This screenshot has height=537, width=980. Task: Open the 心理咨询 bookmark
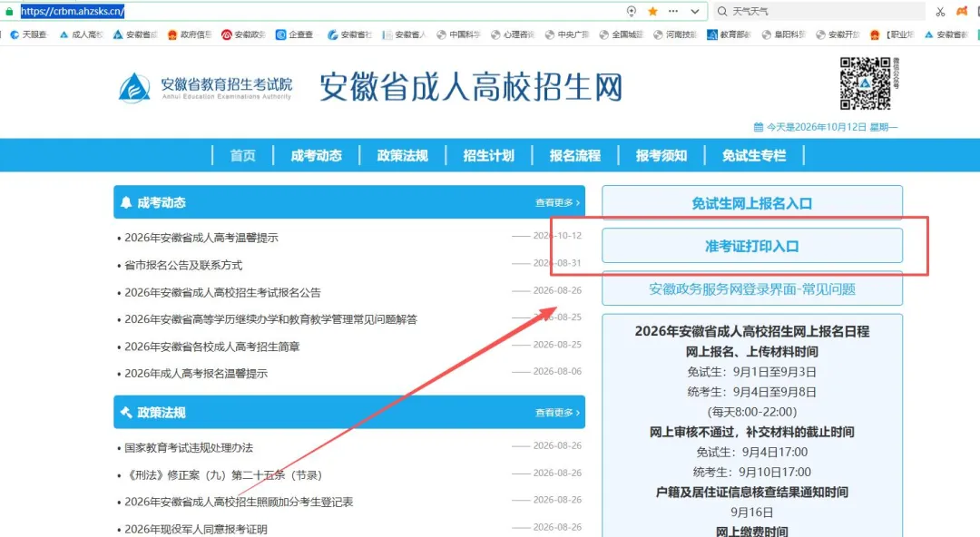pos(513,35)
